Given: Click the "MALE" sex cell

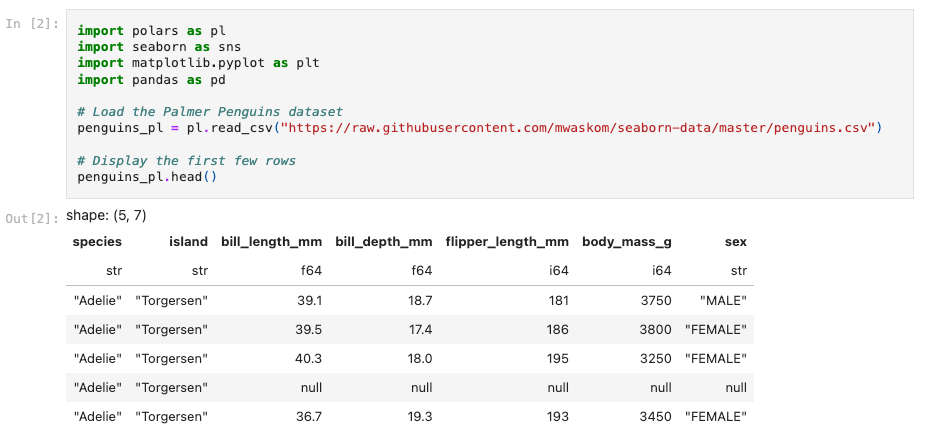Looking at the screenshot, I should point(723,301).
